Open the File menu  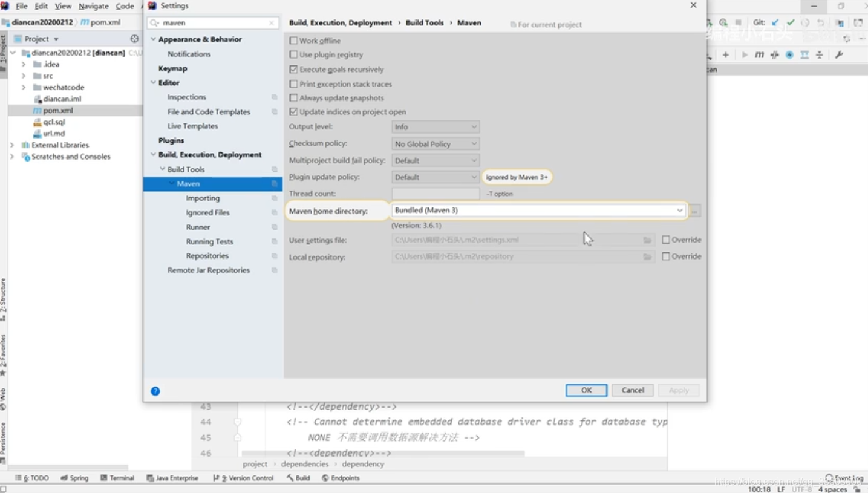pos(21,6)
